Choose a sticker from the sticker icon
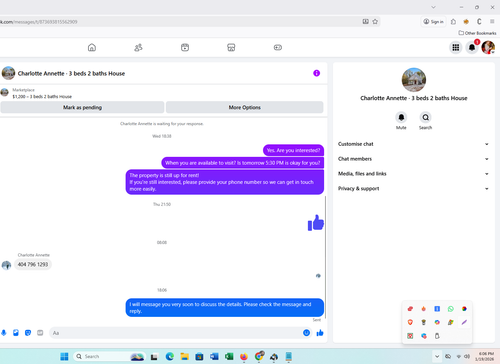Screen dimensions: 500x364 (x=28, y=333)
